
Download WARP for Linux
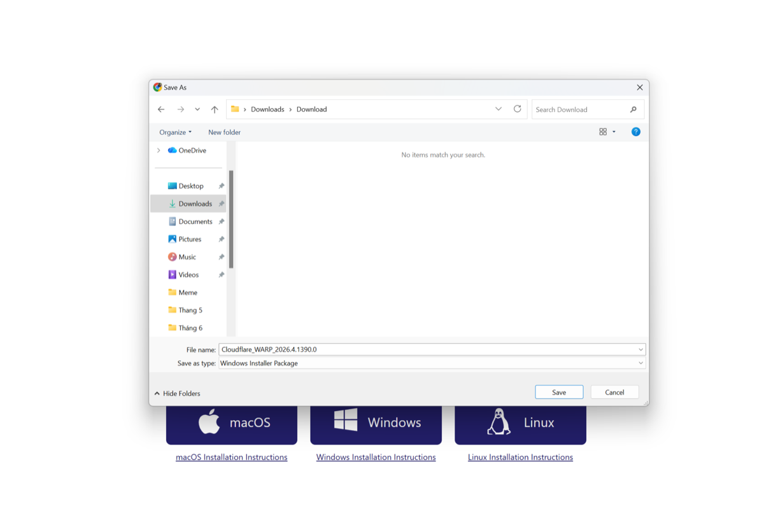pyautogui.click(x=520, y=424)
